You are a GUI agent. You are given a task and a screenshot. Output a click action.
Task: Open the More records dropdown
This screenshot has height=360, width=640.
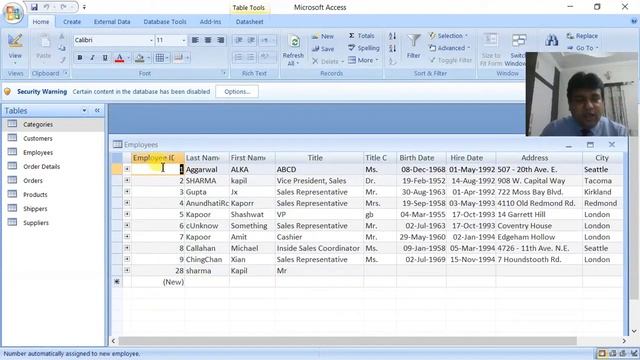point(364,60)
